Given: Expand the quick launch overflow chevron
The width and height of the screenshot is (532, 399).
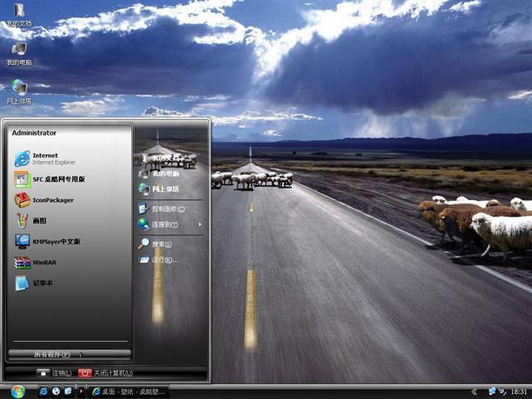Looking at the screenshot, I should pos(81,392).
